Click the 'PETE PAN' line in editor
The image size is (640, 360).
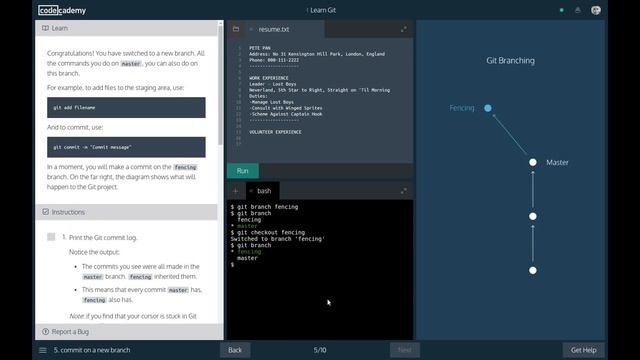tap(260, 48)
